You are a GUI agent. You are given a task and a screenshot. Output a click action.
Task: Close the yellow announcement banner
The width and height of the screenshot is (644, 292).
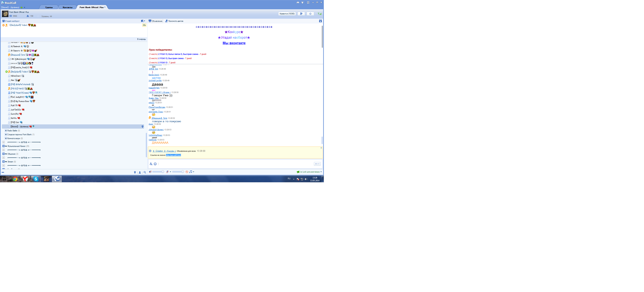(321, 148)
